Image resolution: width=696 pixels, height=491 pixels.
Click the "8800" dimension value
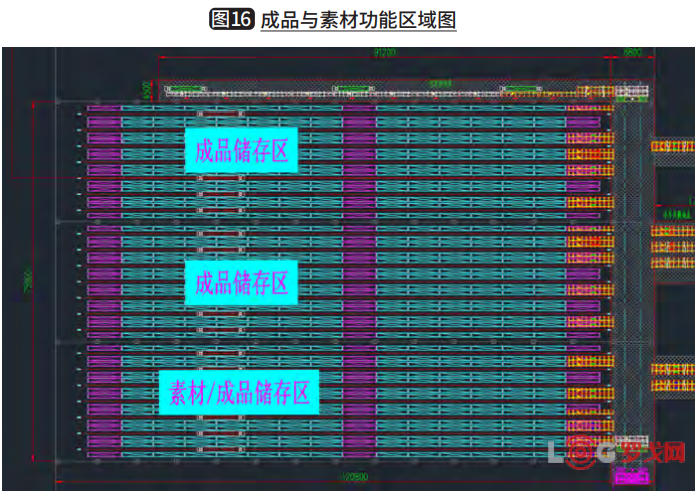coord(633,52)
